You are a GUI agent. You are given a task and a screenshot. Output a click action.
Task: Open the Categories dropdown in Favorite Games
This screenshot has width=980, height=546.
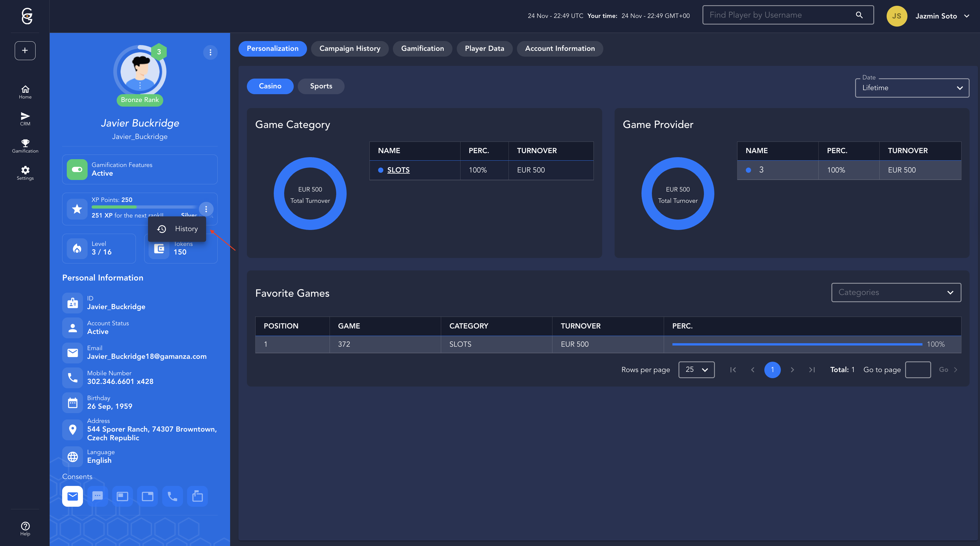coord(896,292)
